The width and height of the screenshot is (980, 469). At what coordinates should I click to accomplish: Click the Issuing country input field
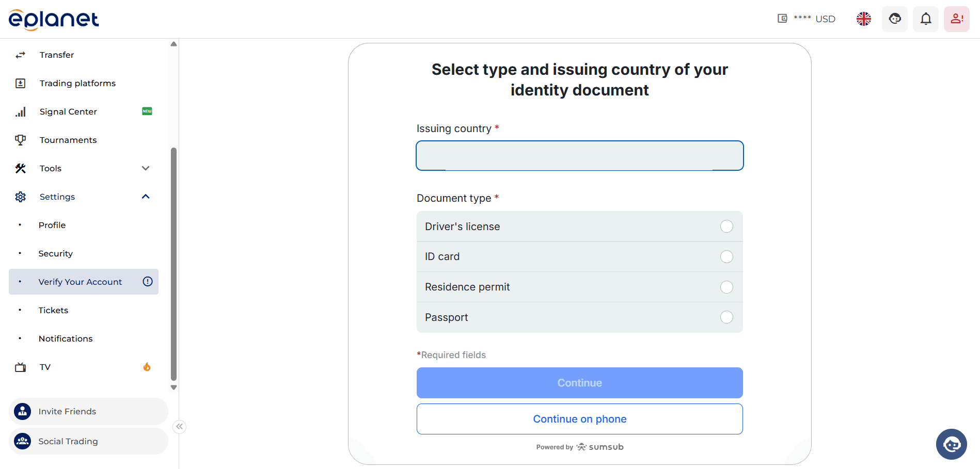tap(579, 155)
